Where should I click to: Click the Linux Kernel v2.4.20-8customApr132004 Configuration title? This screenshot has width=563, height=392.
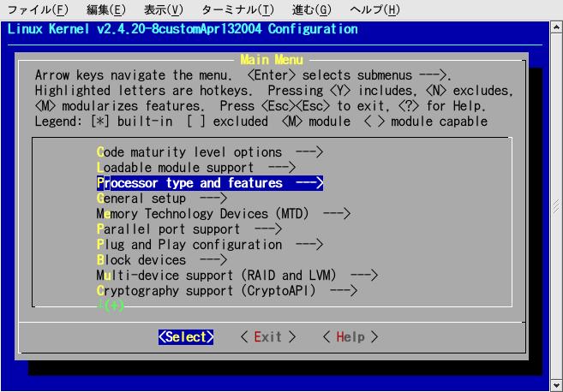183,29
